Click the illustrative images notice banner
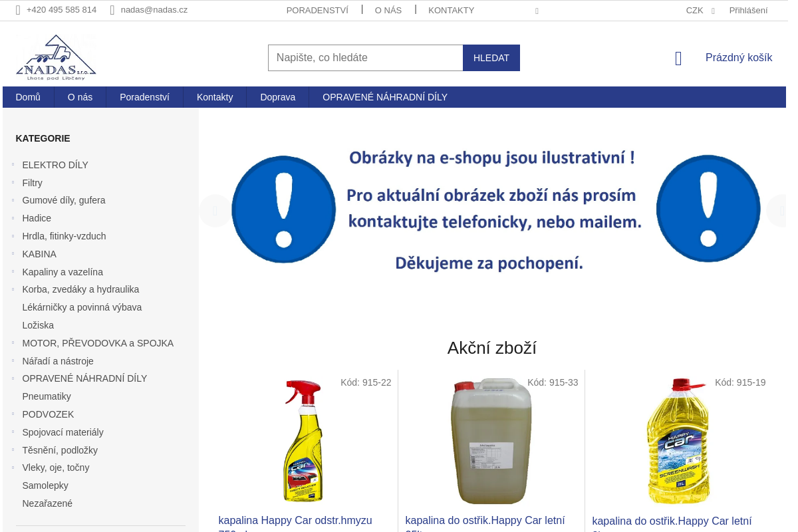Viewport: 798px width, 532px height. [492, 209]
